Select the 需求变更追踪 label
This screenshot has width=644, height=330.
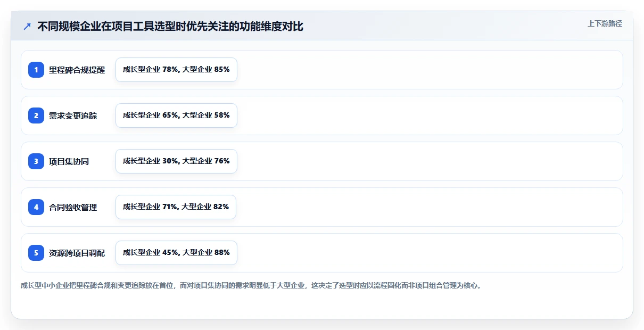pyautogui.click(x=73, y=115)
